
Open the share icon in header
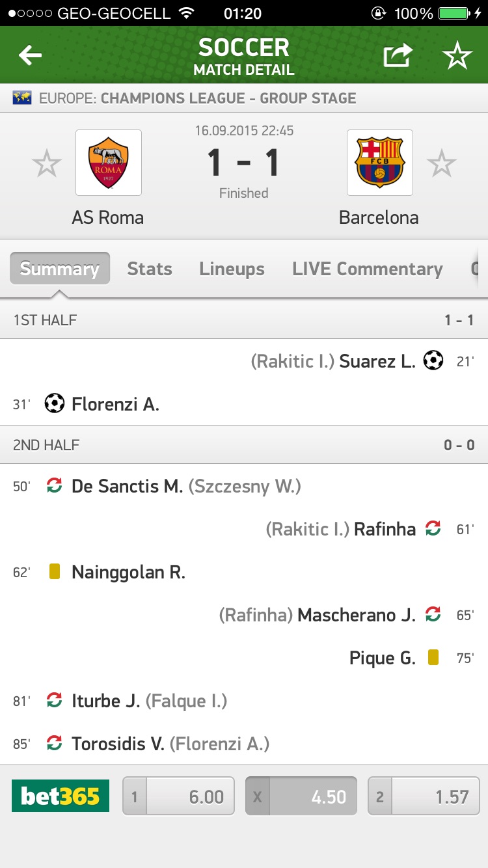pyautogui.click(x=398, y=56)
